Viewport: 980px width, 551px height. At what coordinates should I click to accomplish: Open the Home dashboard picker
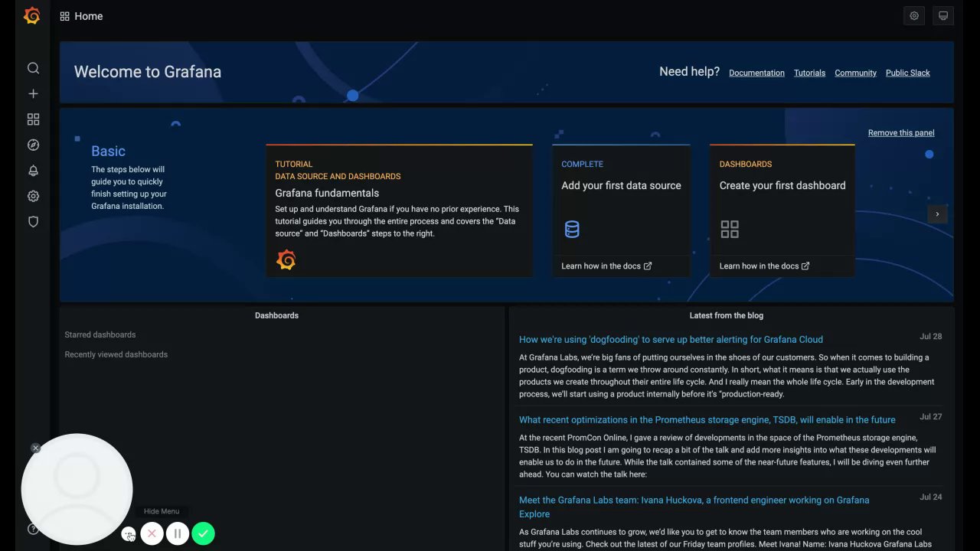point(89,16)
